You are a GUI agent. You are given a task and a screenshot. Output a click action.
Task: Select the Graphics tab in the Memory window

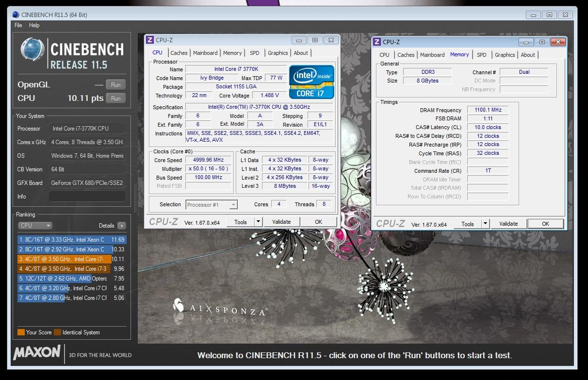[505, 55]
